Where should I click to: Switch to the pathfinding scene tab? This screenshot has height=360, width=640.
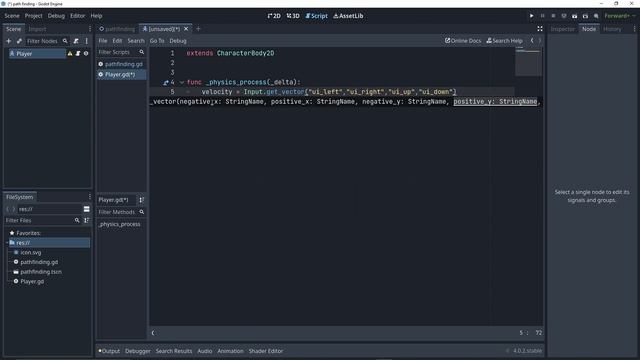point(117,29)
